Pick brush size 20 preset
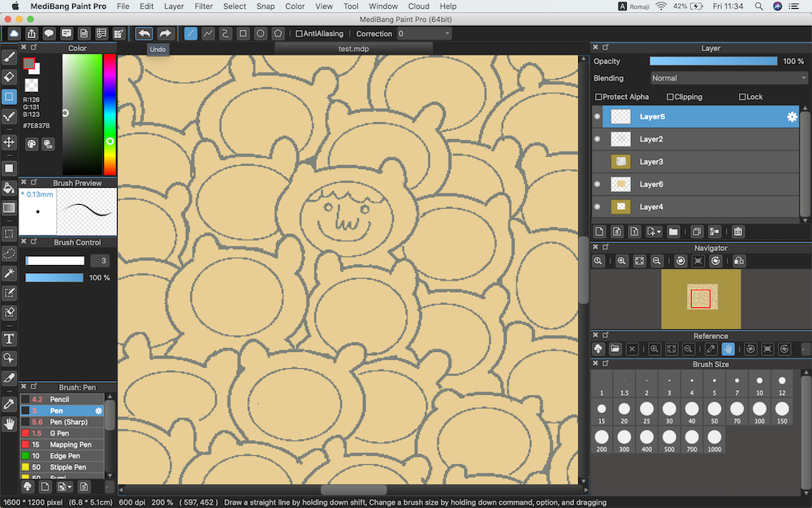 pyautogui.click(x=624, y=412)
